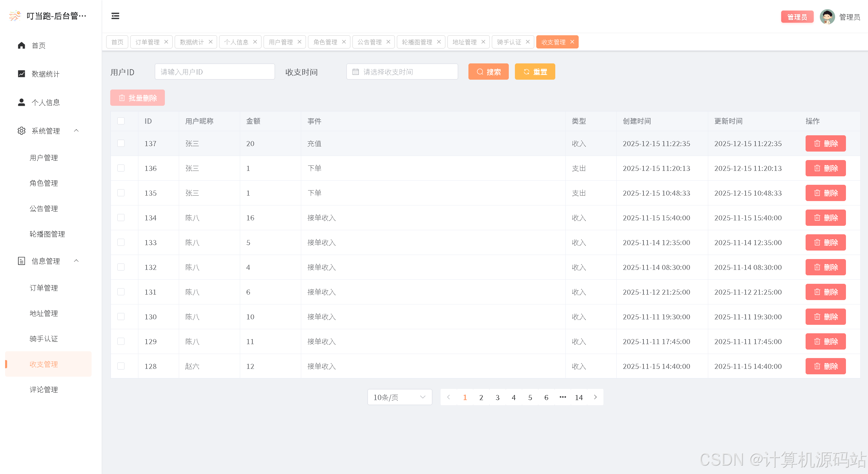
Task: Open the admin avatar picture
Action: pos(827,17)
